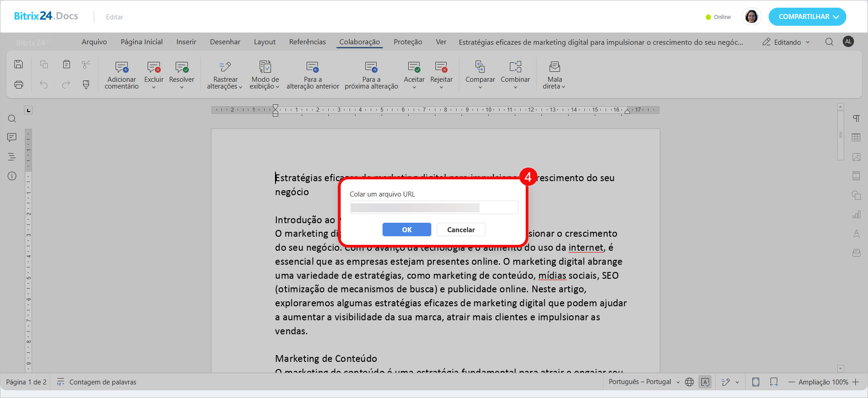
Task: Open the headings navigation panel icon
Action: [12, 157]
